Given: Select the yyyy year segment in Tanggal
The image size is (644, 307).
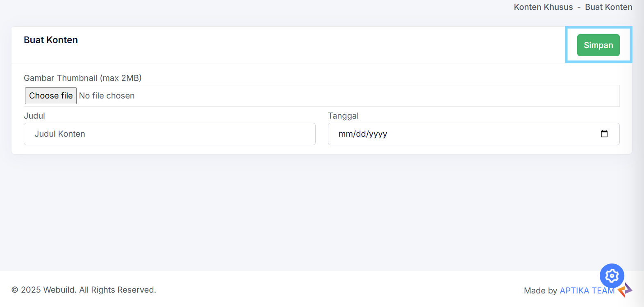Looking at the screenshot, I should pos(378,134).
